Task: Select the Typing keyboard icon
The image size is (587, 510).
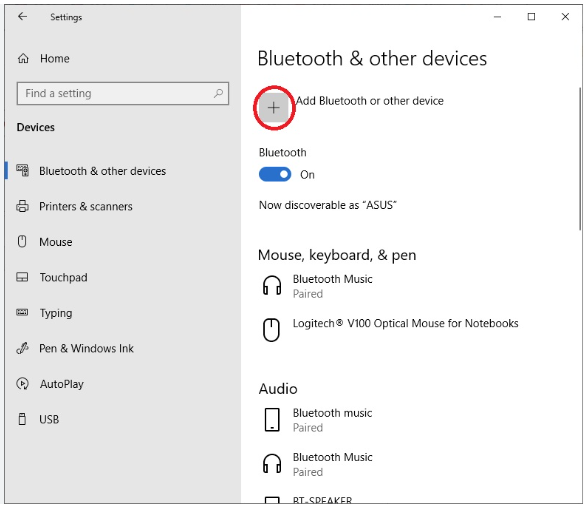Action: click(x=22, y=312)
